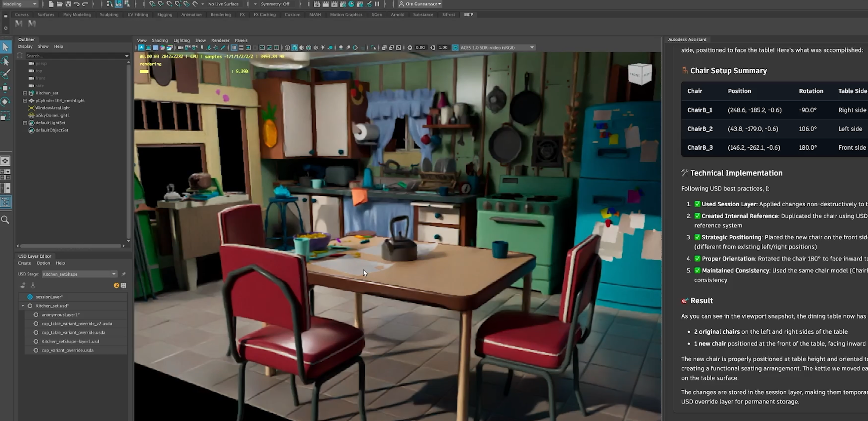The image size is (868, 421).
Task: Add a new USD sublayer using plus icon
Action: (23, 285)
